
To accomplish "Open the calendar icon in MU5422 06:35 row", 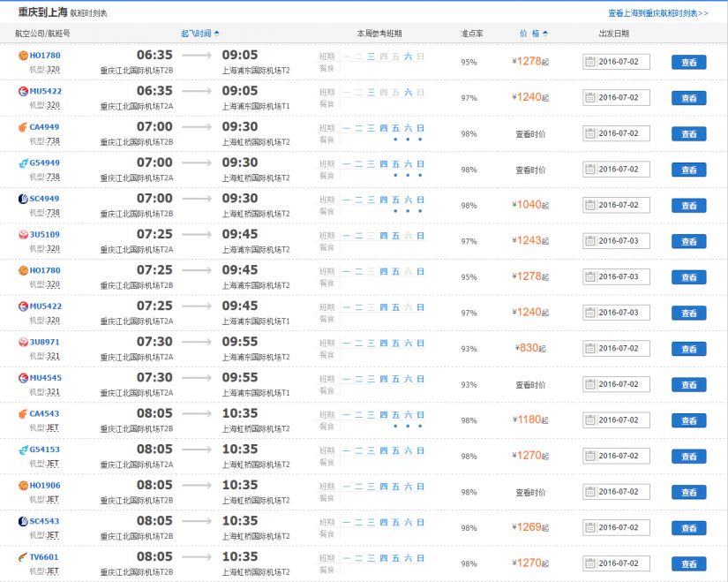I will (x=589, y=97).
